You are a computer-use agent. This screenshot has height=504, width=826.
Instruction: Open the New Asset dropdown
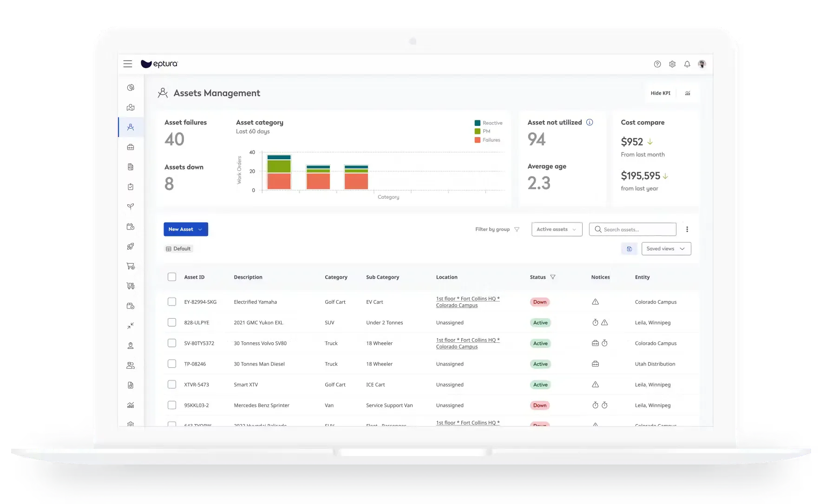click(186, 229)
